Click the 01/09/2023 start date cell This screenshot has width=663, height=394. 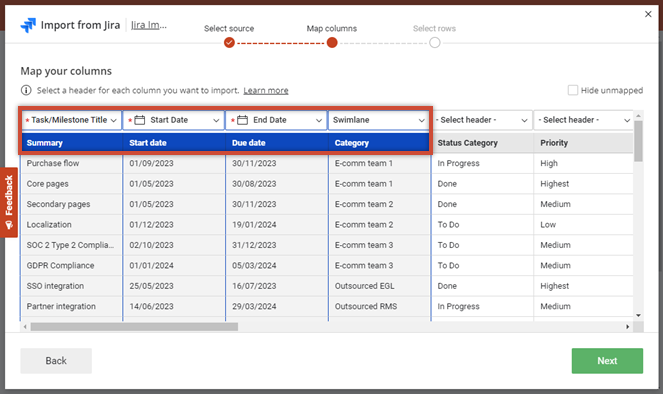tap(174, 163)
